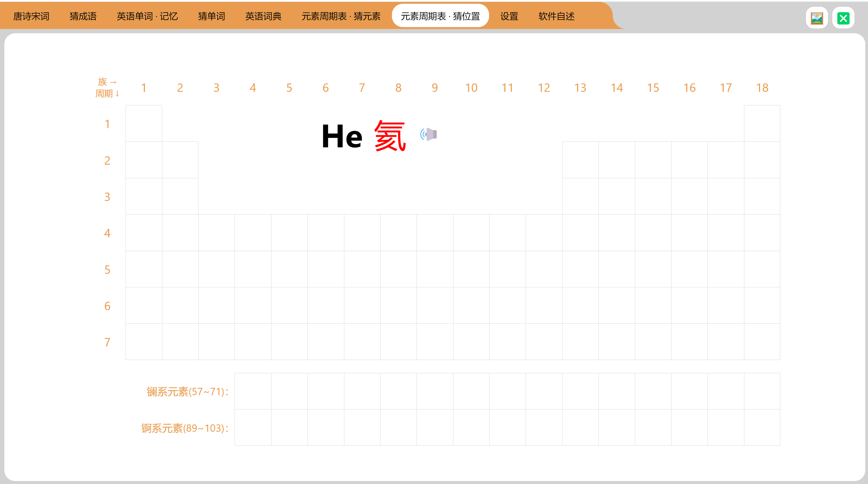Click the first 镧系元素 row cell
Viewport: 868px width, 484px height.
tap(253, 391)
